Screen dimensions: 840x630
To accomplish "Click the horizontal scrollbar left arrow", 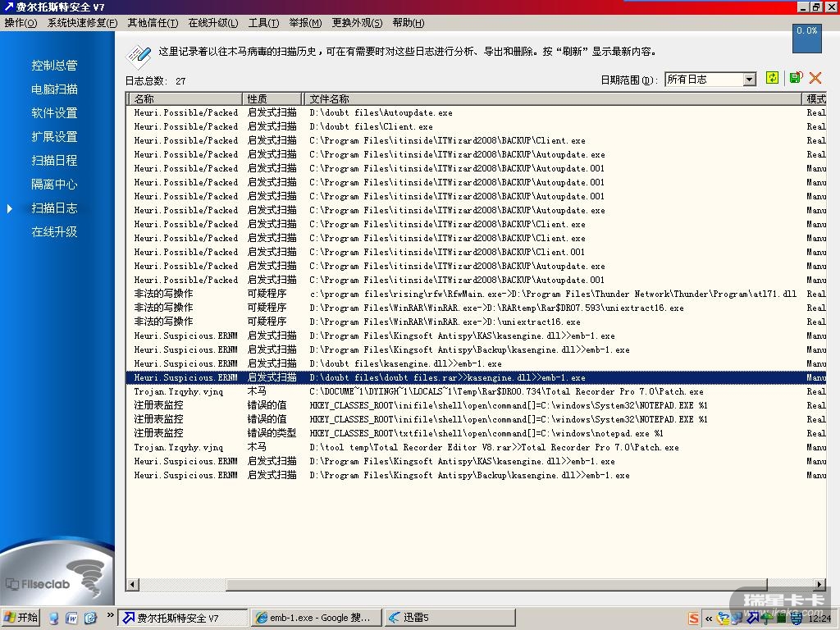I will 133,584.
